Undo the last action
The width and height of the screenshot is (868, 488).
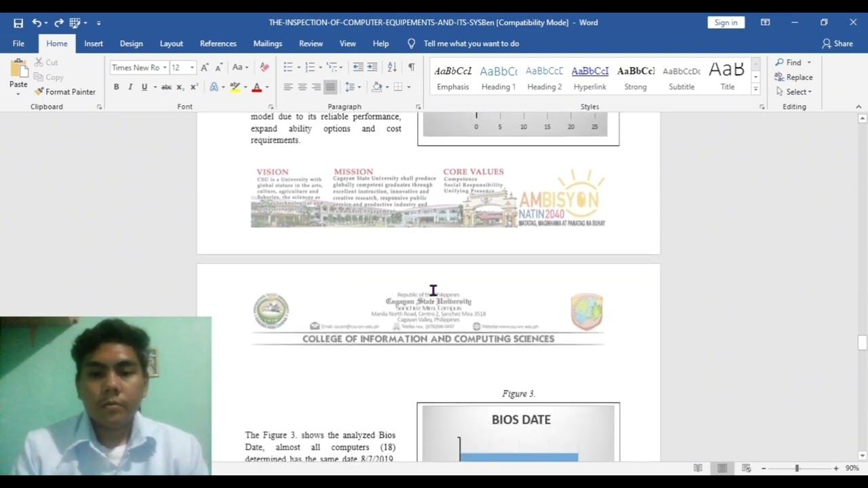37,22
